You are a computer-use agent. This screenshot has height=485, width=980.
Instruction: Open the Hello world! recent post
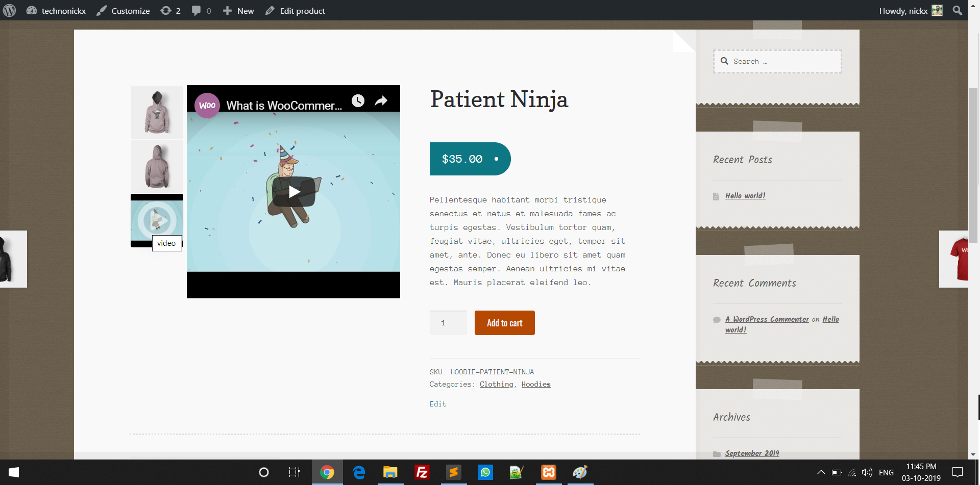(x=745, y=196)
